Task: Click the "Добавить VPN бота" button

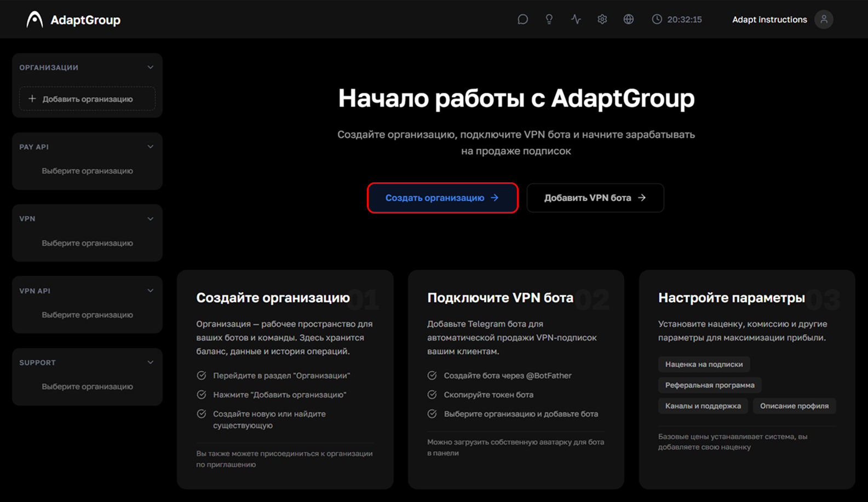Action: click(595, 198)
